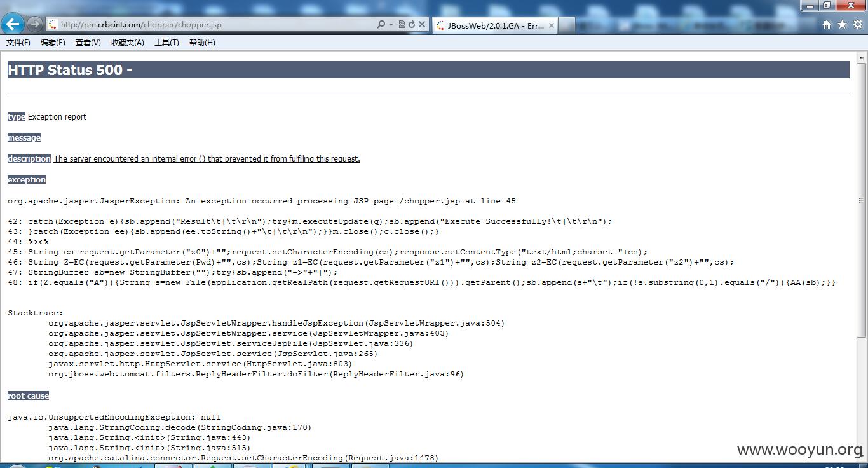Stop loading with the X icon in address bar
The width and height of the screenshot is (868, 468).
pyautogui.click(x=421, y=25)
